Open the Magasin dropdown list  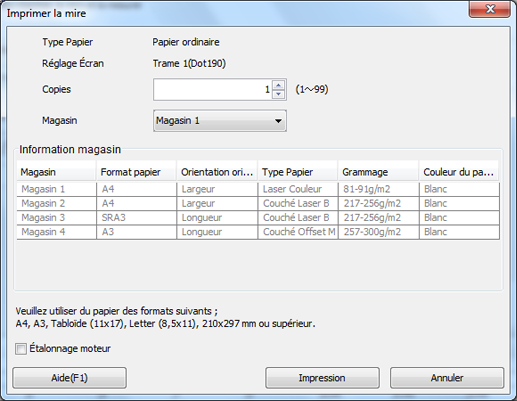point(220,121)
